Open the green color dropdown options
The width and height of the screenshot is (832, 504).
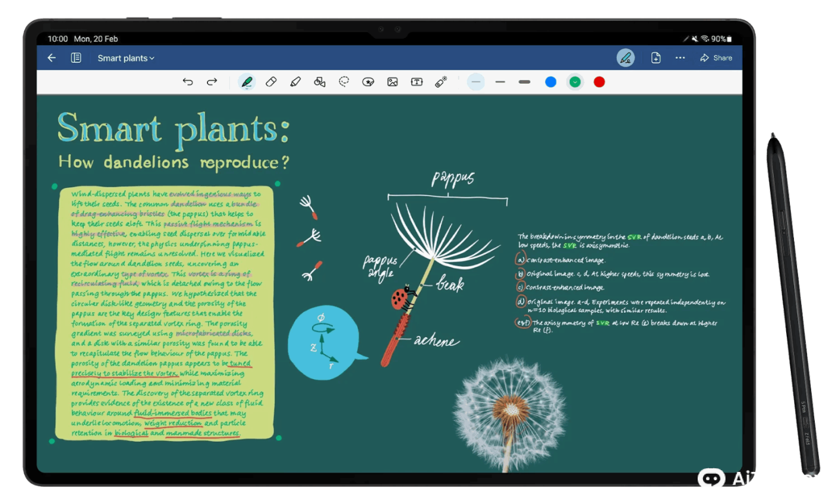coord(575,82)
